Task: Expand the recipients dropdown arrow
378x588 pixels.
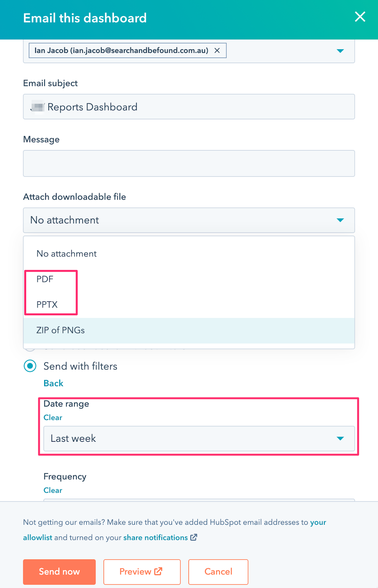Action: click(x=340, y=51)
